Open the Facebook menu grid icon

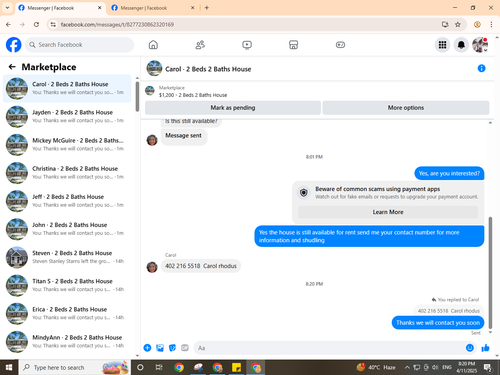click(442, 45)
